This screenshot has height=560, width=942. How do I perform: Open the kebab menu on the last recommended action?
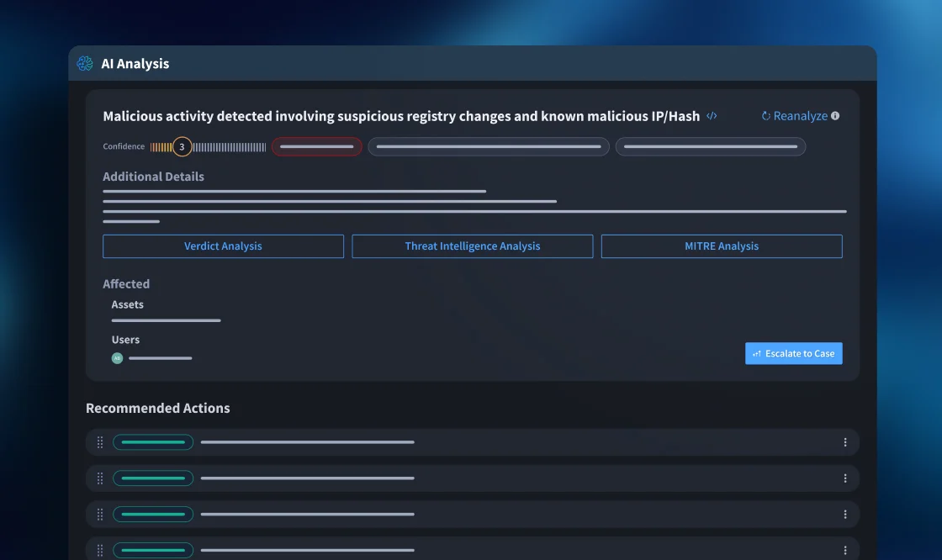click(845, 549)
